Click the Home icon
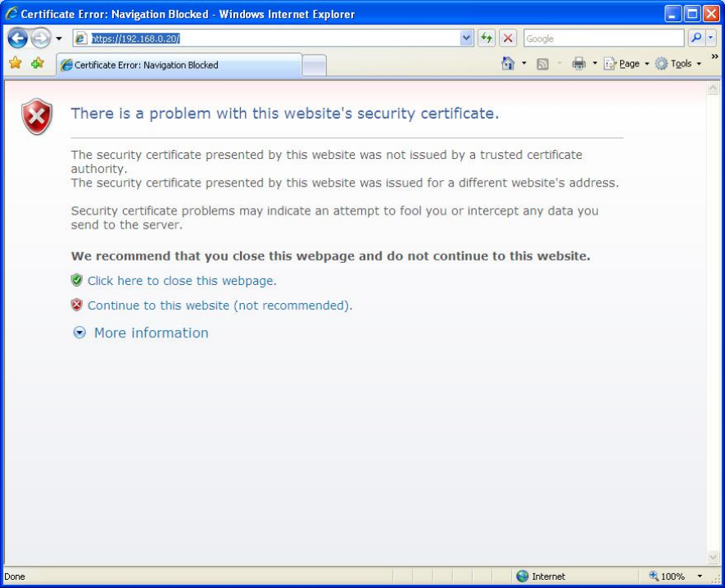725x588 pixels. pyautogui.click(x=508, y=63)
